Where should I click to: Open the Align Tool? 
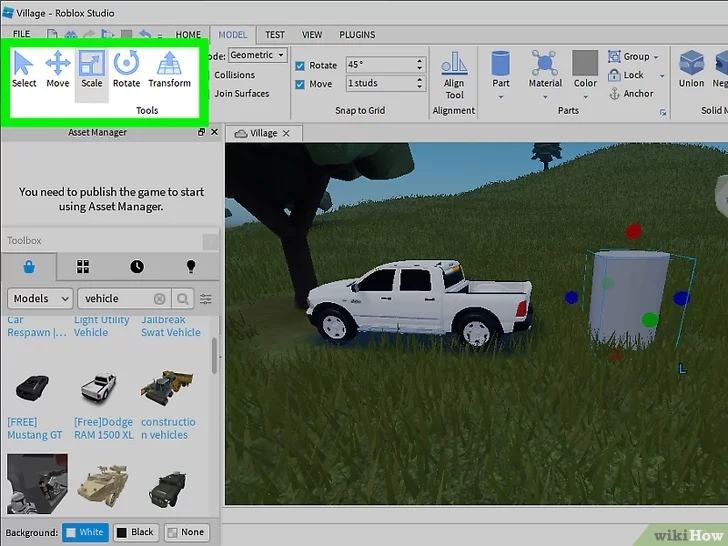pyautogui.click(x=454, y=75)
